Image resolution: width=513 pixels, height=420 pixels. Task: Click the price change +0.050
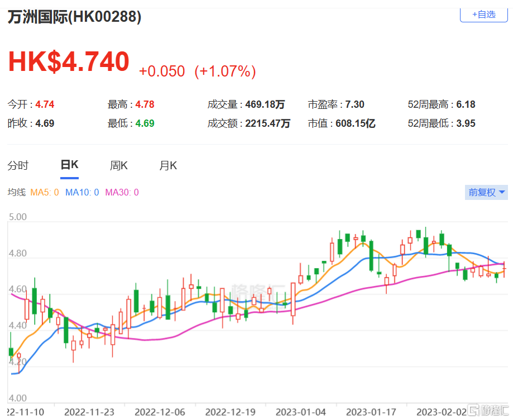pos(162,71)
